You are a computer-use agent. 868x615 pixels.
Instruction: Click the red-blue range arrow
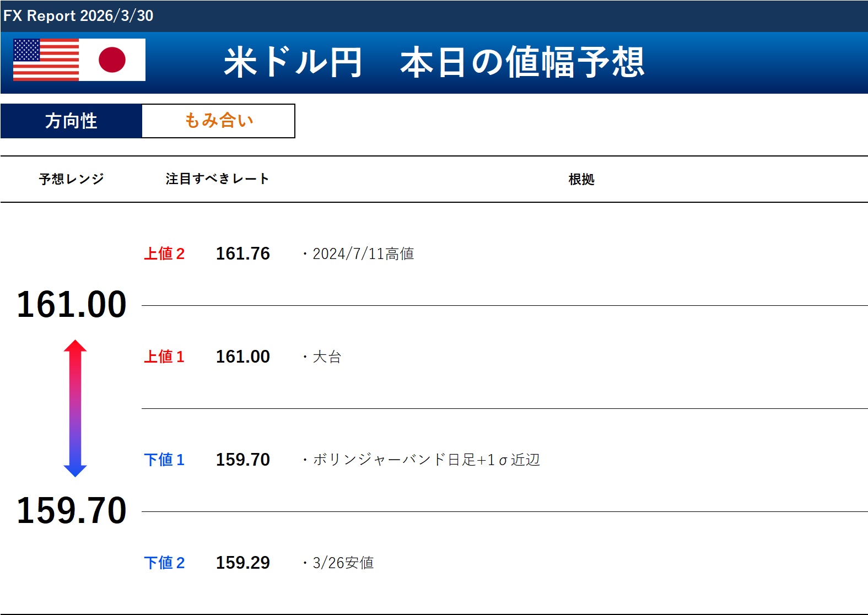(75, 408)
